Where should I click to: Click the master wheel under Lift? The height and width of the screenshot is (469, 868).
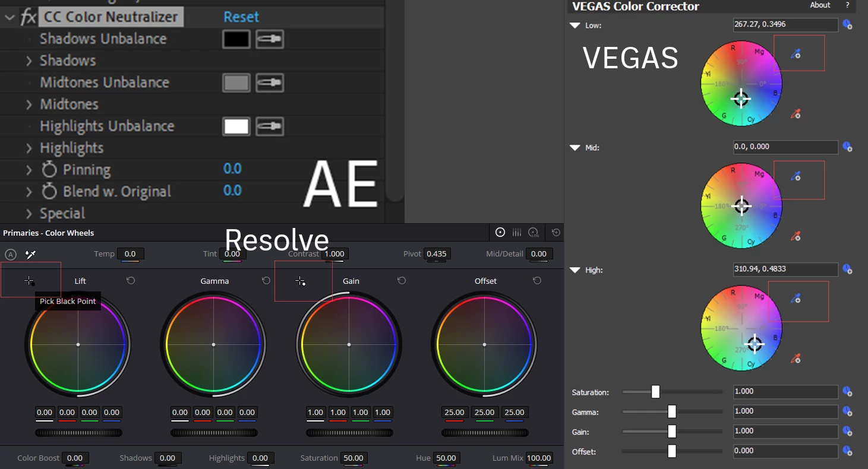78,433
